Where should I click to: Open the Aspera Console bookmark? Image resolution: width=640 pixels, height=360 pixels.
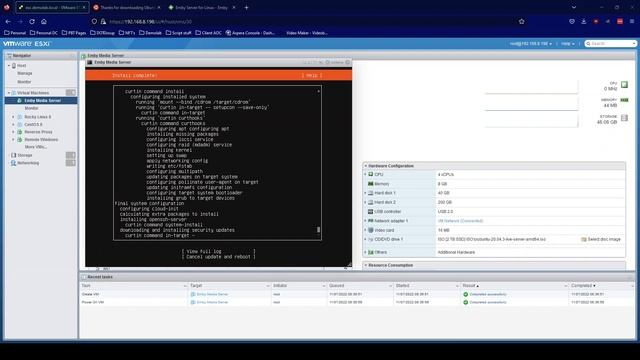tap(250, 33)
